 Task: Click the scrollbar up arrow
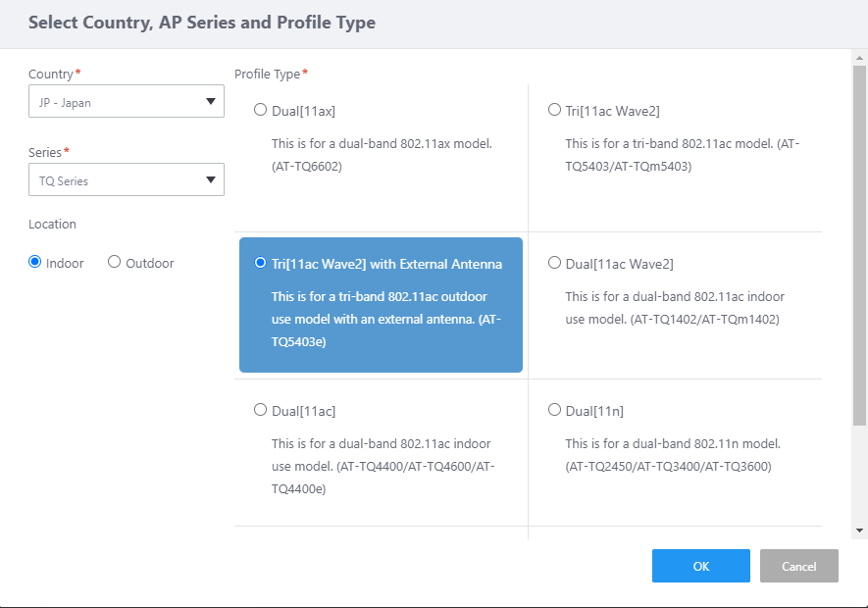coord(860,58)
